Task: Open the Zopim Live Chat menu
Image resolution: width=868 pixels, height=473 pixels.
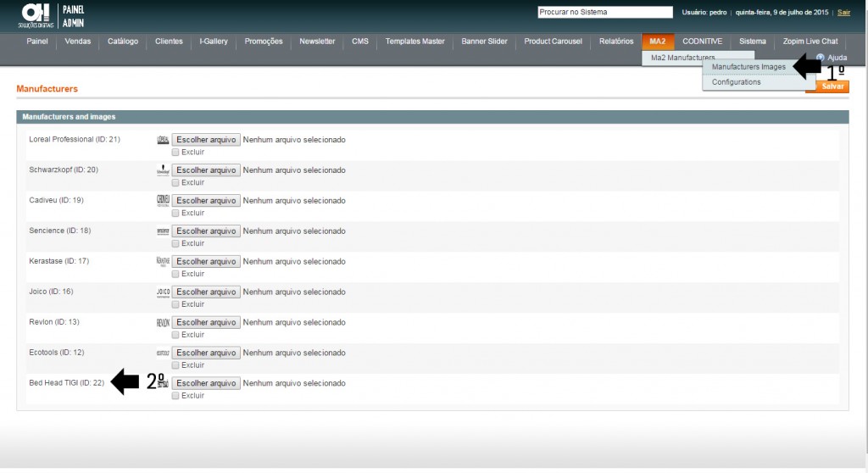Action: point(810,42)
